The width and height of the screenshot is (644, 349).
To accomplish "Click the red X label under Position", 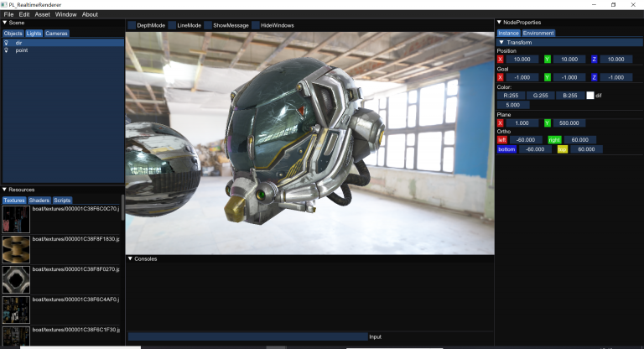I will [501, 60].
